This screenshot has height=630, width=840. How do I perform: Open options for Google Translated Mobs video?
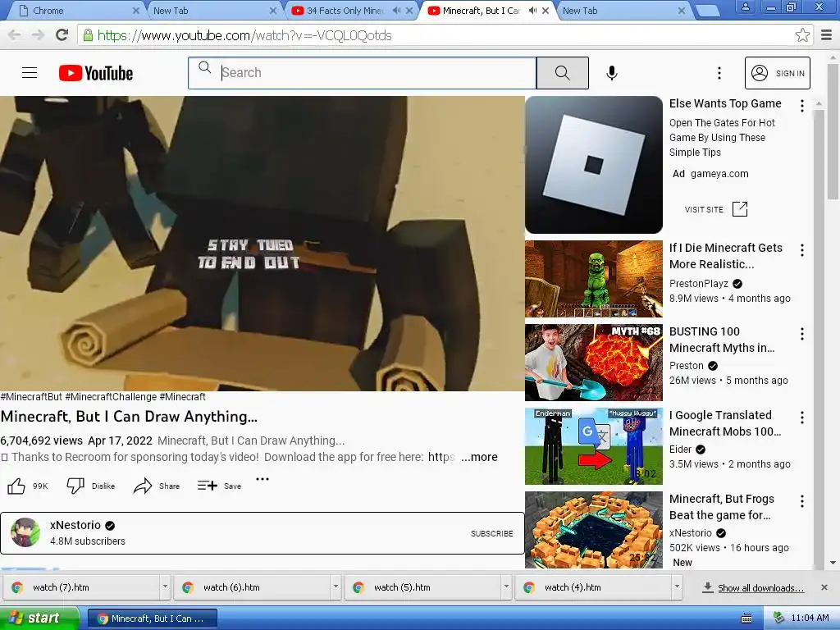point(802,418)
